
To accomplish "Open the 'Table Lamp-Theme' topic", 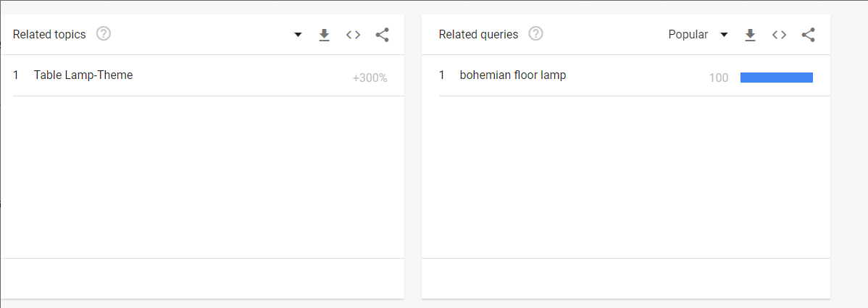I will click(x=83, y=75).
